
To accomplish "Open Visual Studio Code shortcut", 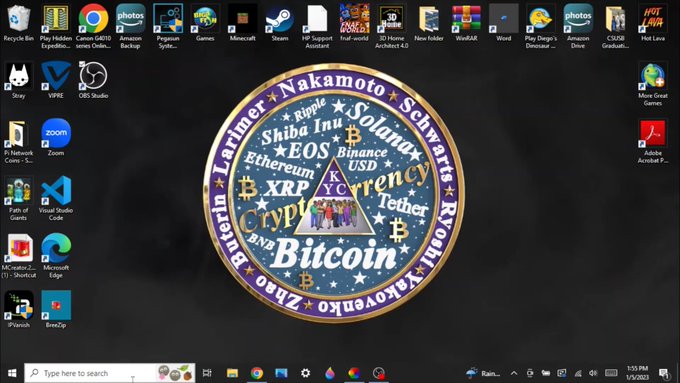I will 56,199.
